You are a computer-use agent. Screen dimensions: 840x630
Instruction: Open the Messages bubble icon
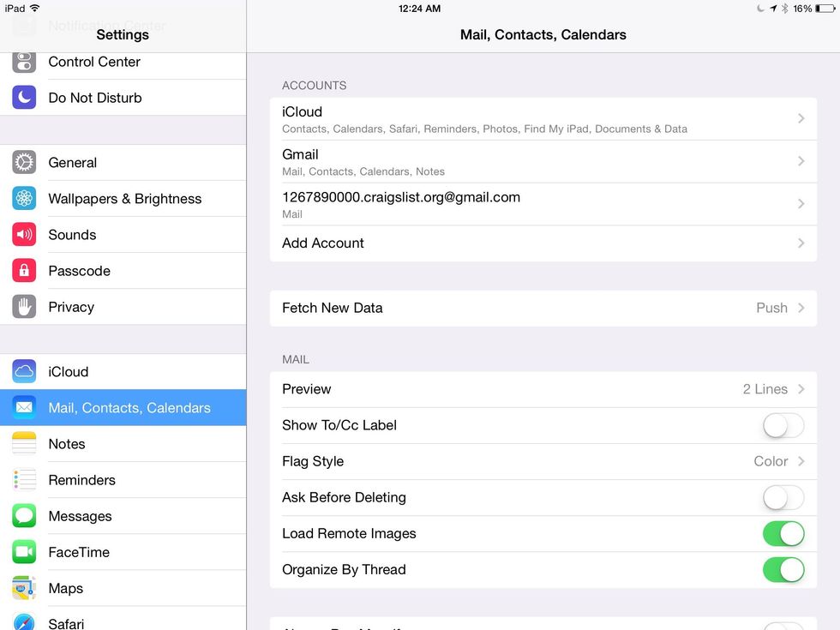coord(24,516)
